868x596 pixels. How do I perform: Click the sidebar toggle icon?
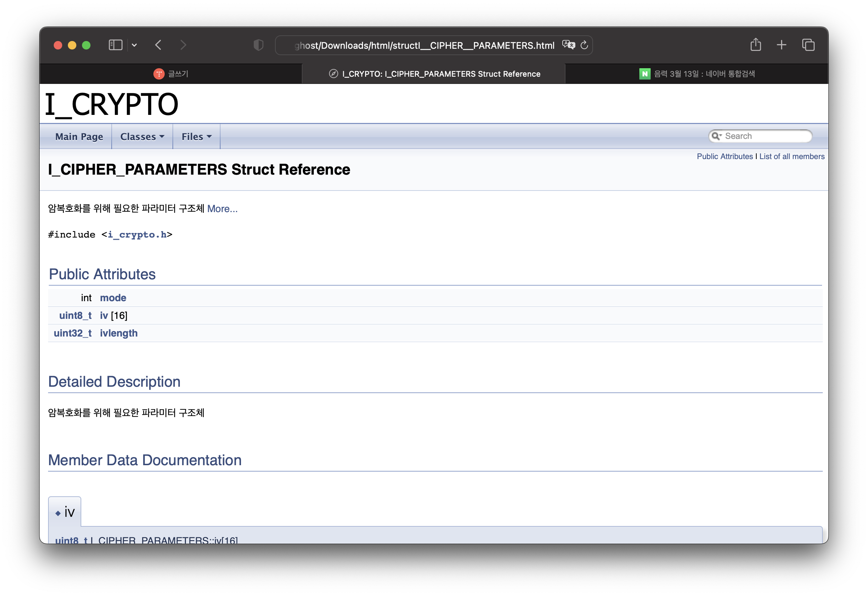pos(116,45)
